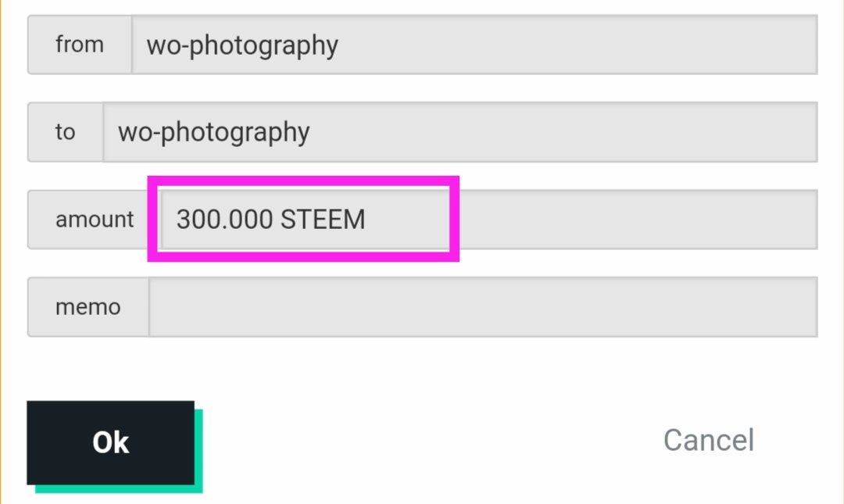The image size is (844, 504).
Task: Cancel the transfer dialog
Action: [708, 441]
